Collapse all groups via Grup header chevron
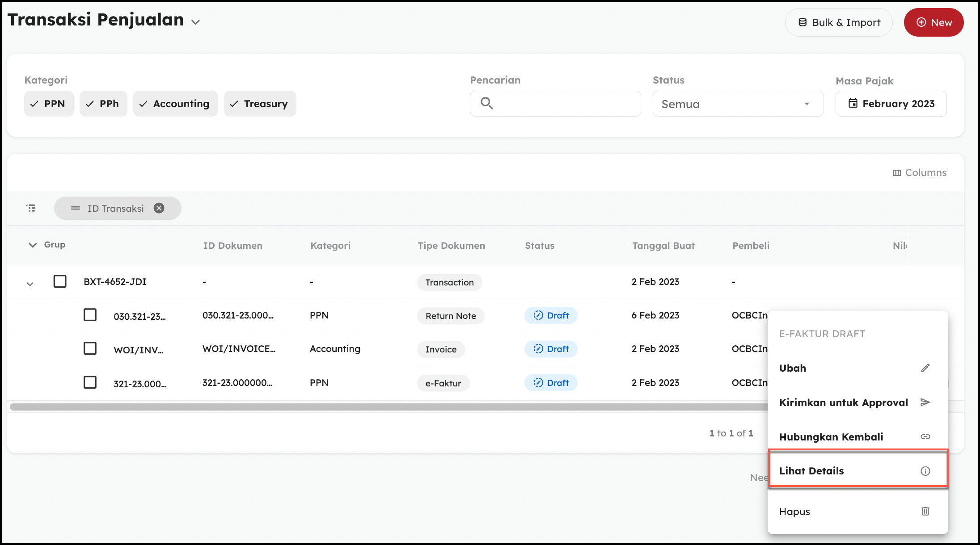 [x=33, y=245]
